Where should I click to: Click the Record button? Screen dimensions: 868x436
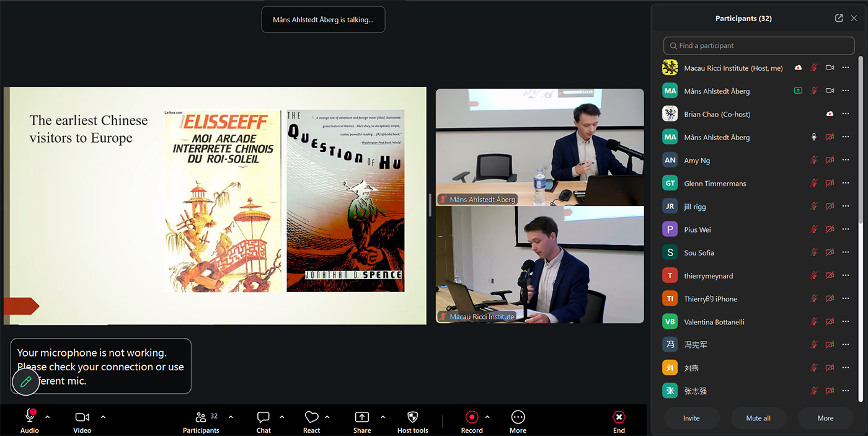pyautogui.click(x=472, y=422)
